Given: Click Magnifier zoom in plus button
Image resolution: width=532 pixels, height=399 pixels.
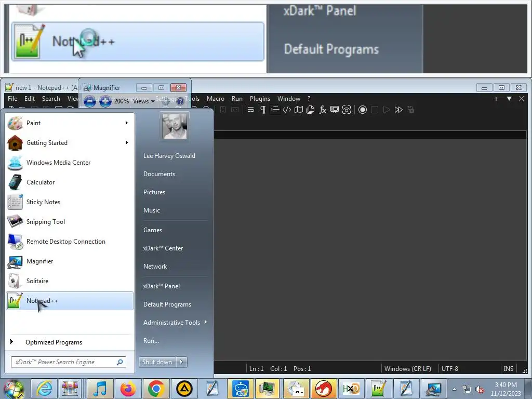Looking at the screenshot, I should (x=105, y=101).
